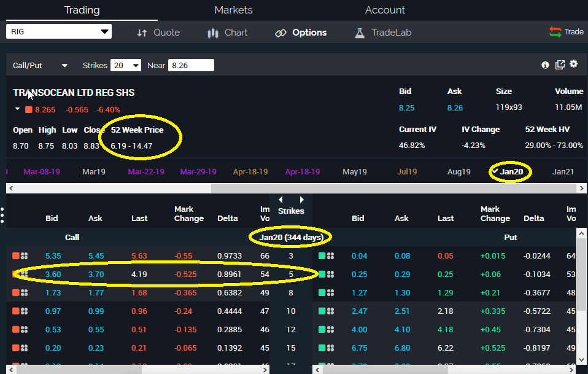This screenshot has width=588, height=374.
Task: Click the Trade button with arrows icon
Action: click(567, 32)
